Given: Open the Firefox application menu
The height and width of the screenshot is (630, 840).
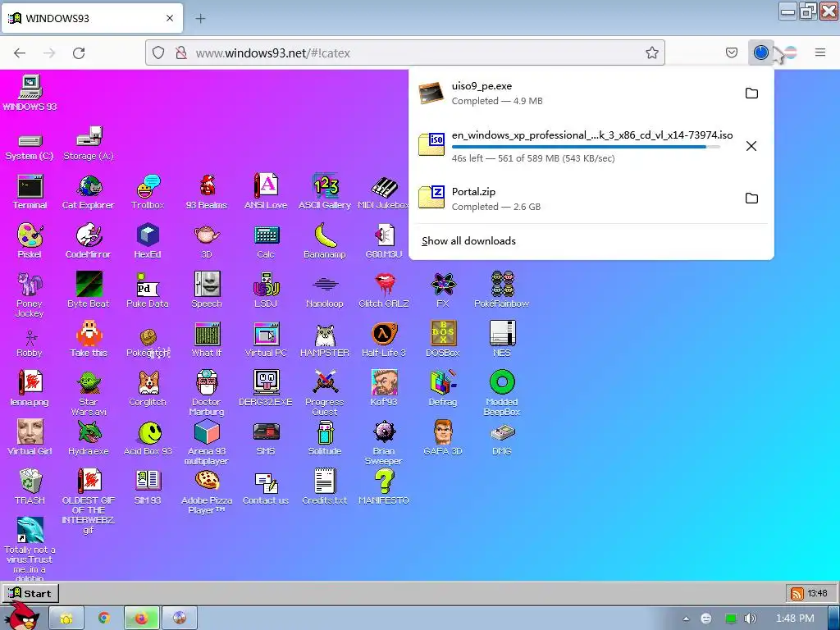Looking at the screenshot, I should point(819,52).
